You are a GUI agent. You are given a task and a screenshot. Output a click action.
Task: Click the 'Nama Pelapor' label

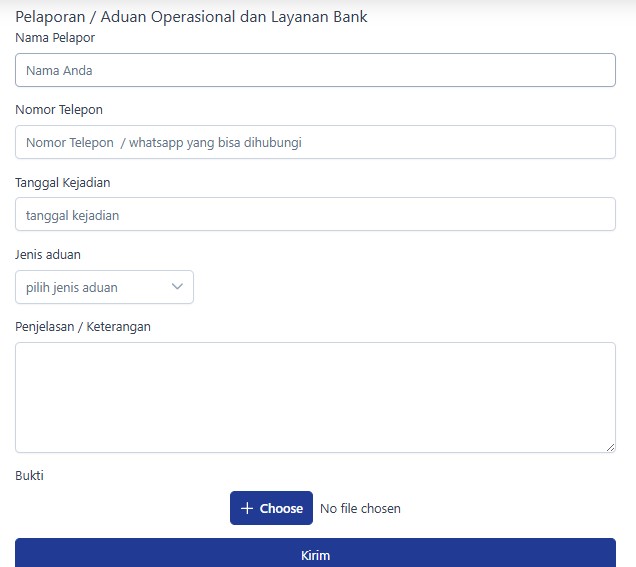[x=55, y=37]
